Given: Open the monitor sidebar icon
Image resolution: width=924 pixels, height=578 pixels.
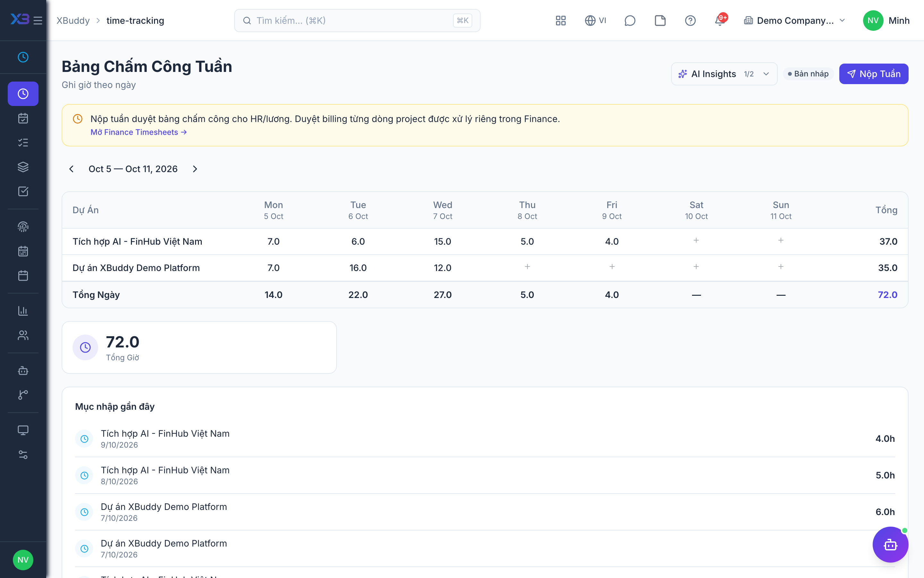Looking at the screenshot, I should (x=23, y=430).
